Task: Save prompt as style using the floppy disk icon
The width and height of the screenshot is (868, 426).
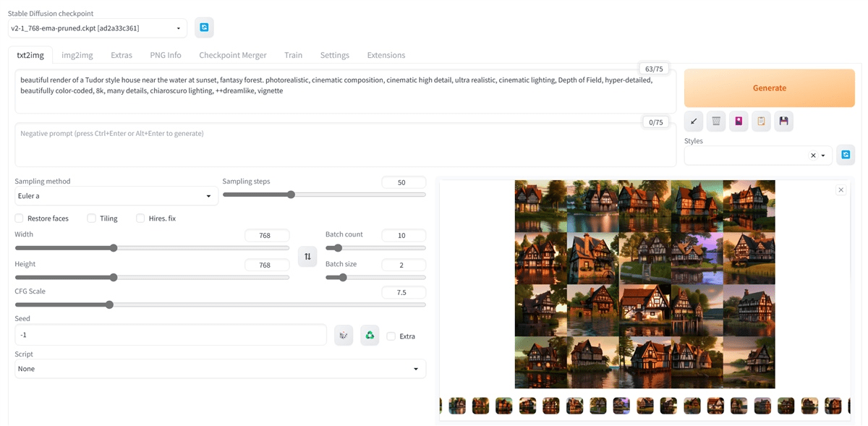Action: (783, 122)
